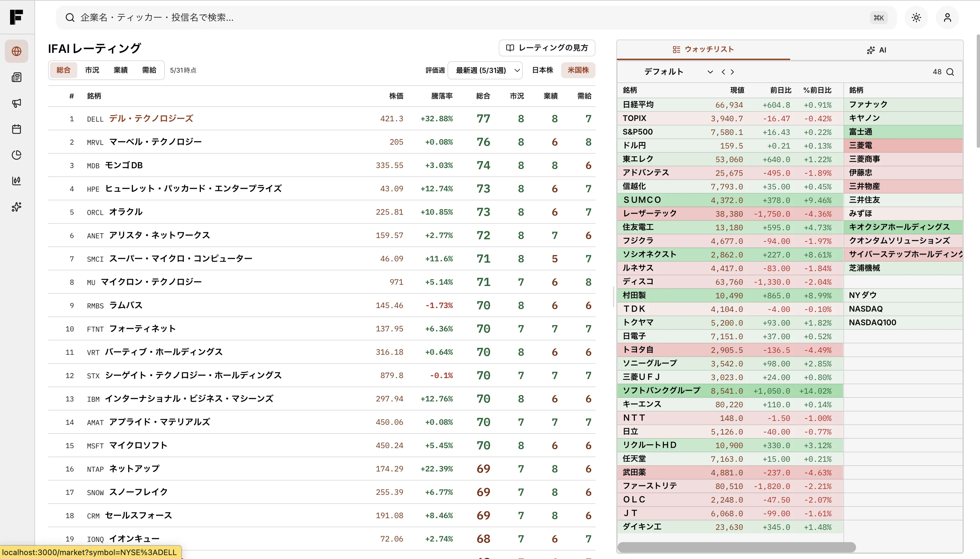980x559 pixels.
Task: Select NYダウ in the watchlist
Action: point(903,295)
